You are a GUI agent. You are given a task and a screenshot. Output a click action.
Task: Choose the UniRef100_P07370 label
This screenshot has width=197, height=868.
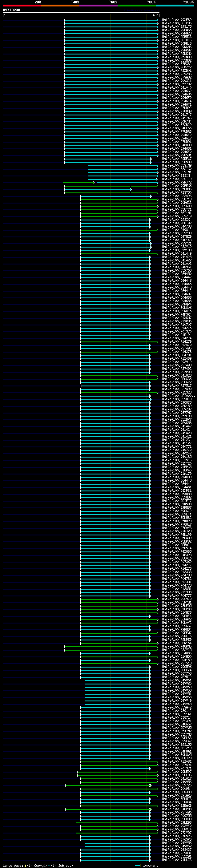[x=176, y=332]
